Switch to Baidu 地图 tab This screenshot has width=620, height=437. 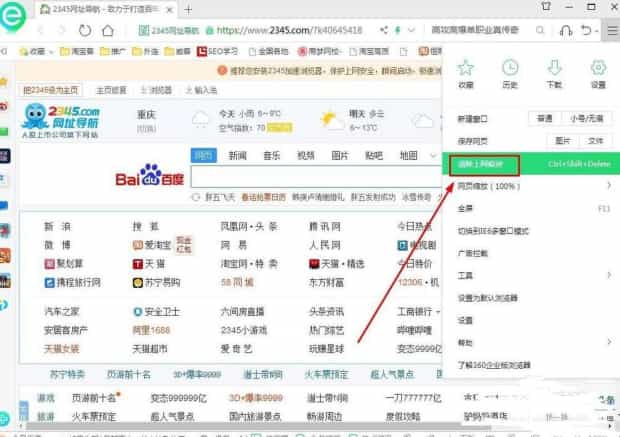[408, 155]
